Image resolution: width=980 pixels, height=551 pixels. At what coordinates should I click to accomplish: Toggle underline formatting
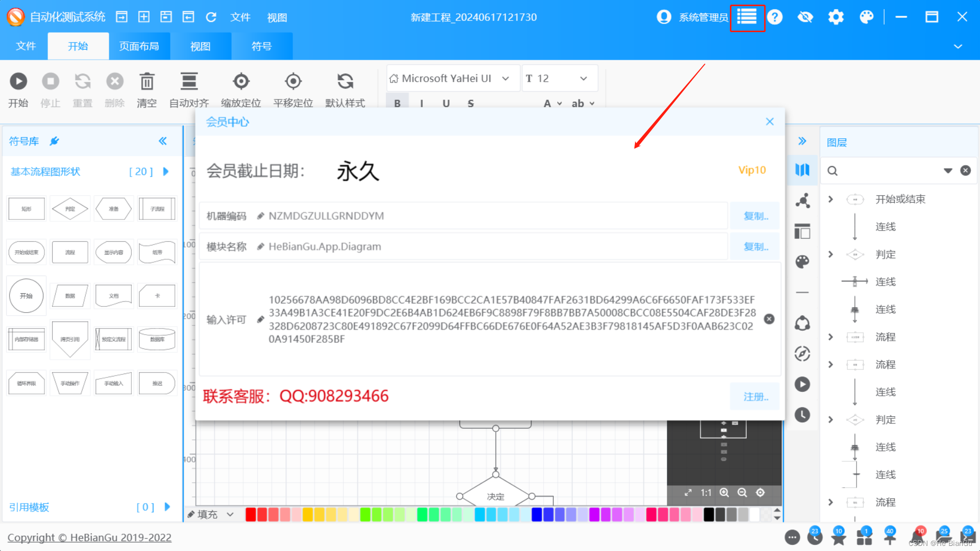(x=446, y=103)
